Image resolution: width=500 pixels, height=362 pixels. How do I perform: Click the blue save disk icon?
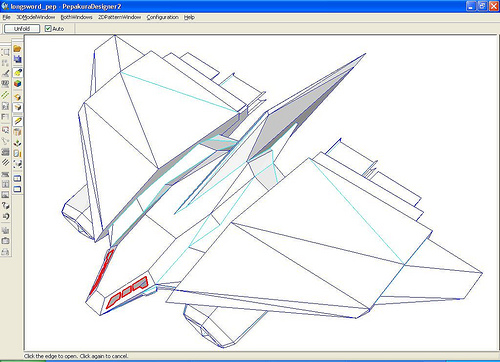[17, 59]
